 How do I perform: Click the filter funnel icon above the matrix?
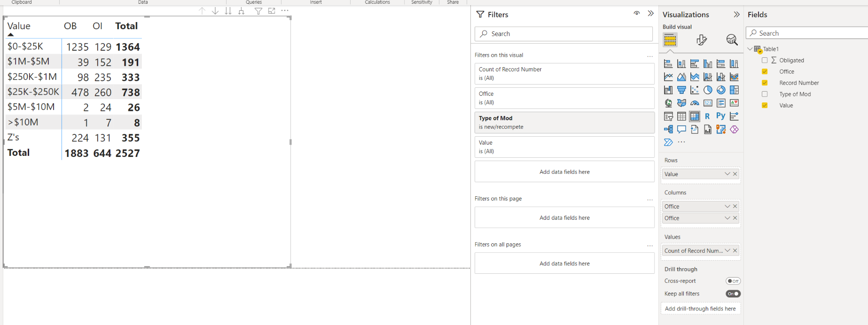(258, 11)
